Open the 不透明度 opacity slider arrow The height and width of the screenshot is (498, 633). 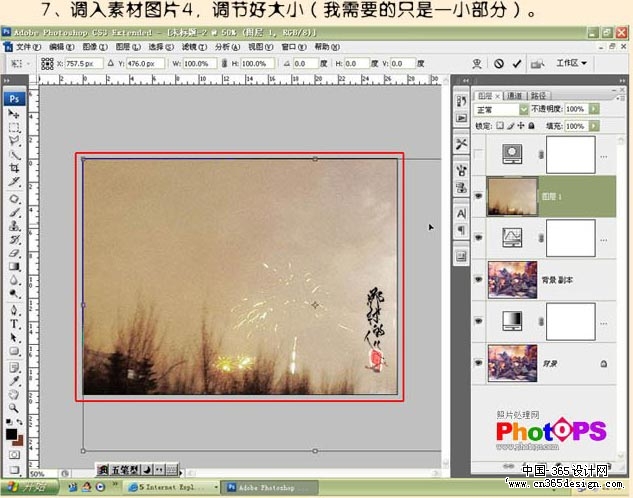[594, 109]
